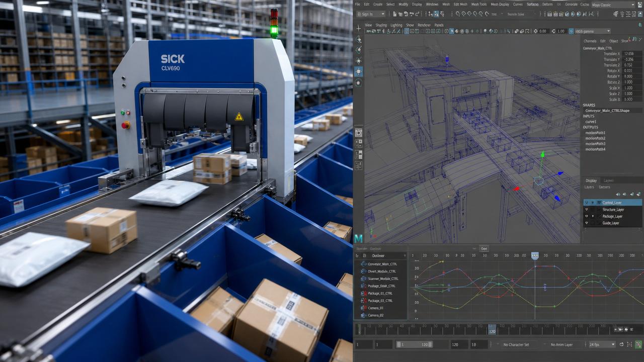The image size is (644, 362).
Task: Click the Conveyor_Main_CTRL curve icon in Outliner
Action: pyautogui.click(x=364, y=264)
